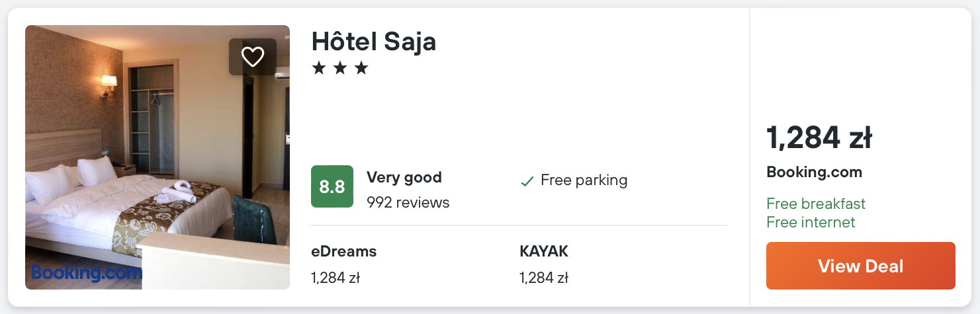Screen dimensions: 980x314
Task: Select the KAYAK provider name
Action: (x=544, y=251)
